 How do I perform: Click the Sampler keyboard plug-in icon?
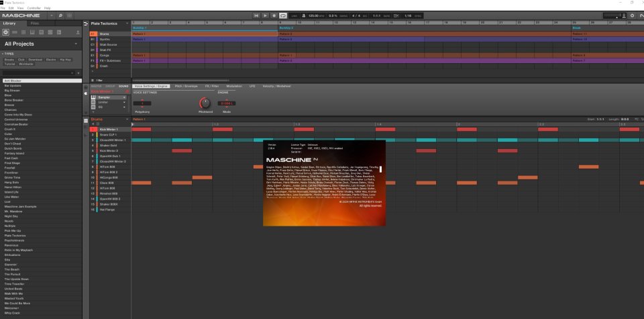coord(93,97)
